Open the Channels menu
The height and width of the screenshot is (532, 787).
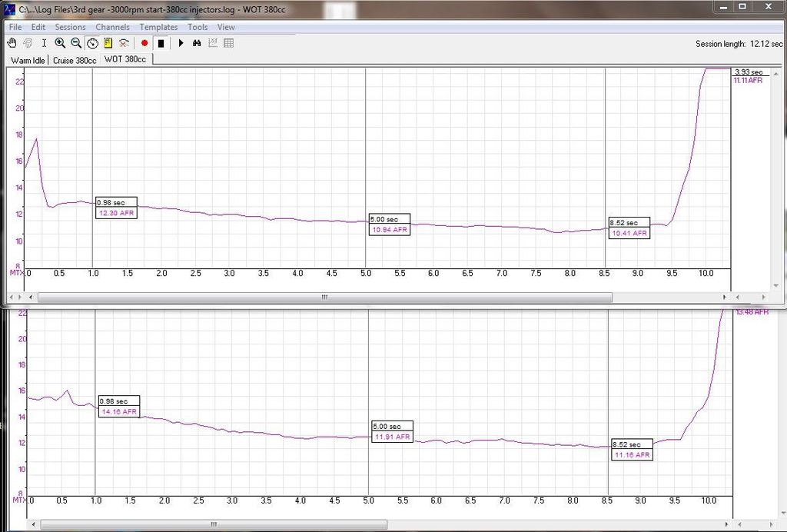tap(112, 27)
